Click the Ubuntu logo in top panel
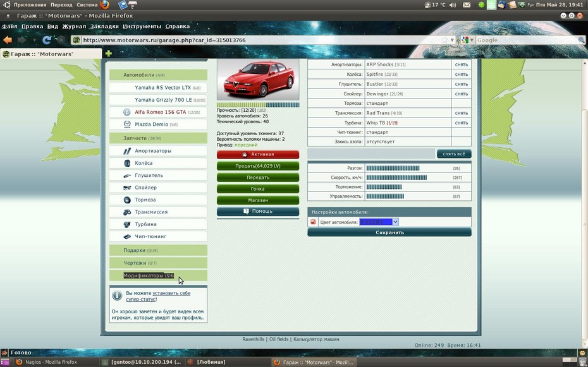 coord(6,5)
